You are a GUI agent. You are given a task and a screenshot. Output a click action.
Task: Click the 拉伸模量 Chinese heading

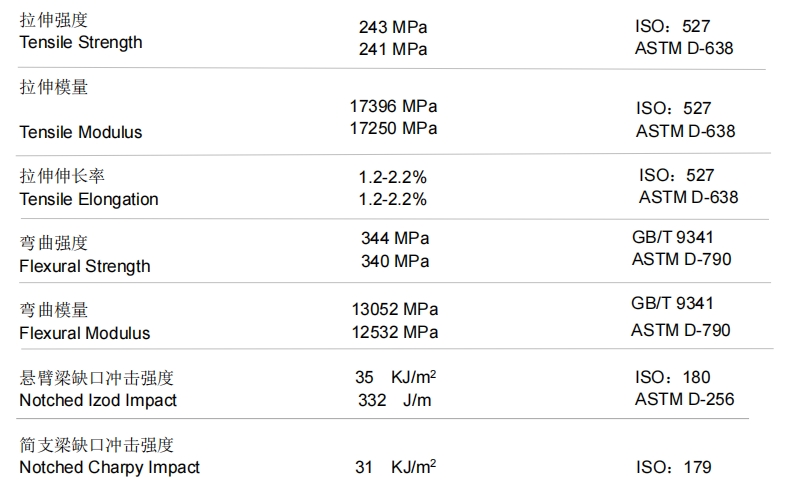(54, 87)
